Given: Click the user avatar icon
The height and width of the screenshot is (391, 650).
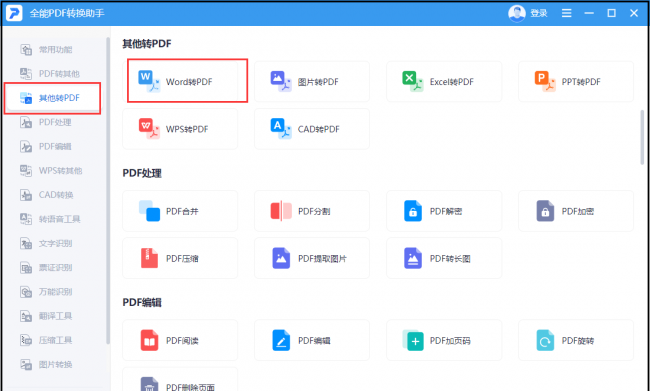Looking at the screenshot, I should (517, 13).
